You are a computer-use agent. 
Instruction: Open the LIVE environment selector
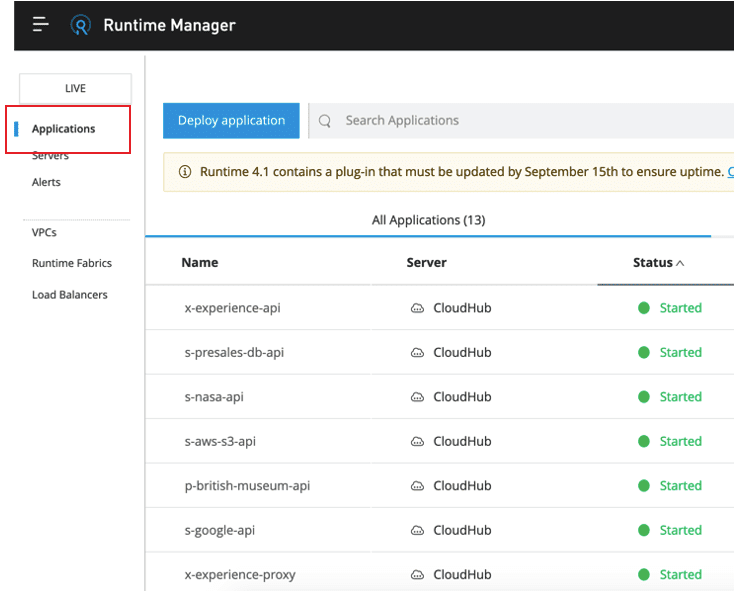(x=75, y=89)
